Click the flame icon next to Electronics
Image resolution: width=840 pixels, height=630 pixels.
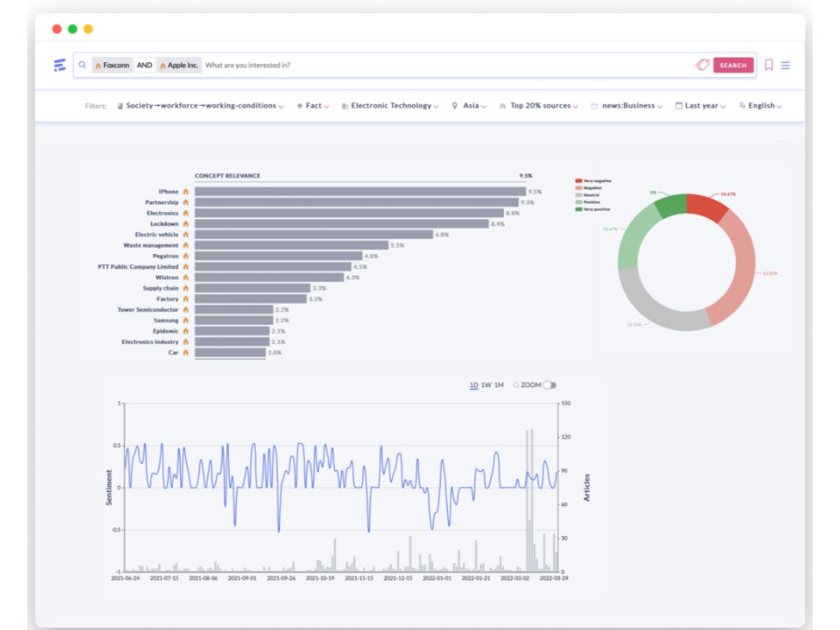[185, 213]
